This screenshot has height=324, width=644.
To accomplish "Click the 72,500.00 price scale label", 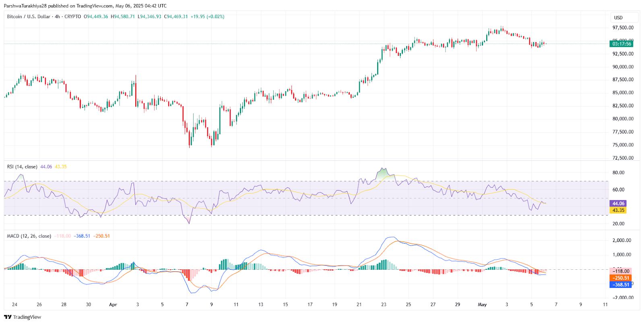I will (623, 158).
